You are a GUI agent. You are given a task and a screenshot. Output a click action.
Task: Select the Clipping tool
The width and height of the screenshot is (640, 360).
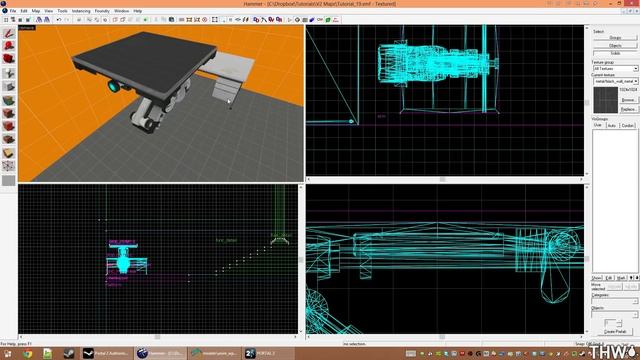tap(9, 153)
